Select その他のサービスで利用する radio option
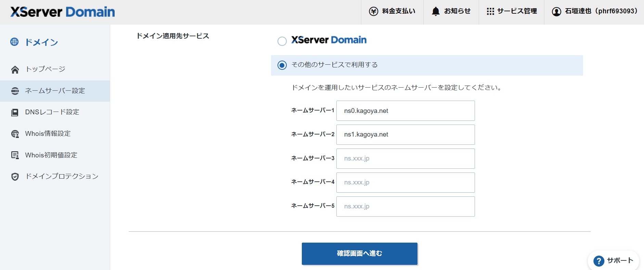The image size is (644, 270). [282, 65]
